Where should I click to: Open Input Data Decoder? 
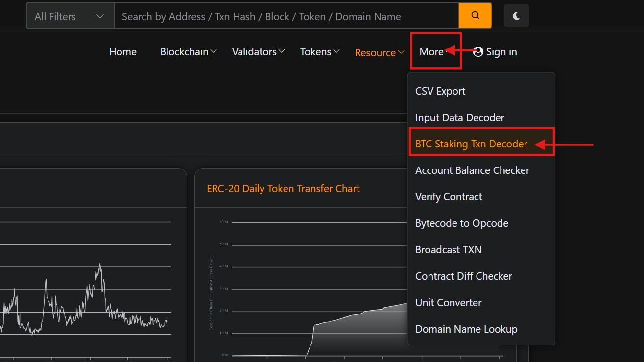459,118
